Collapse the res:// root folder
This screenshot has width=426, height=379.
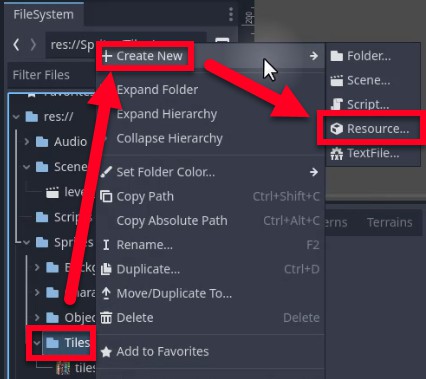tap(16, 117)
